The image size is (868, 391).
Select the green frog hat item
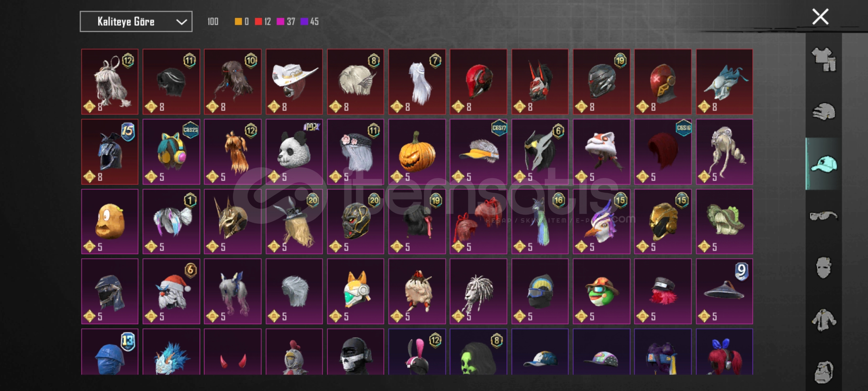coord(601,291)
